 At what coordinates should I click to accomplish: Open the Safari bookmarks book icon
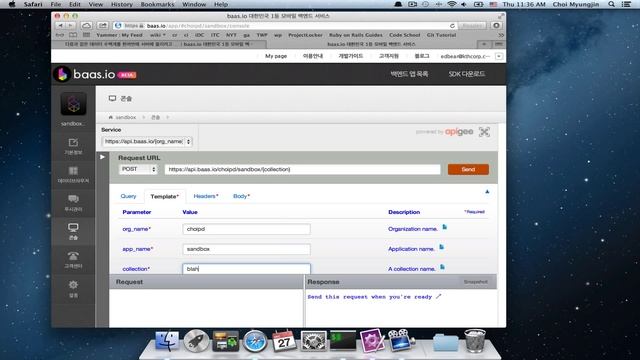[x=73, y=35]
